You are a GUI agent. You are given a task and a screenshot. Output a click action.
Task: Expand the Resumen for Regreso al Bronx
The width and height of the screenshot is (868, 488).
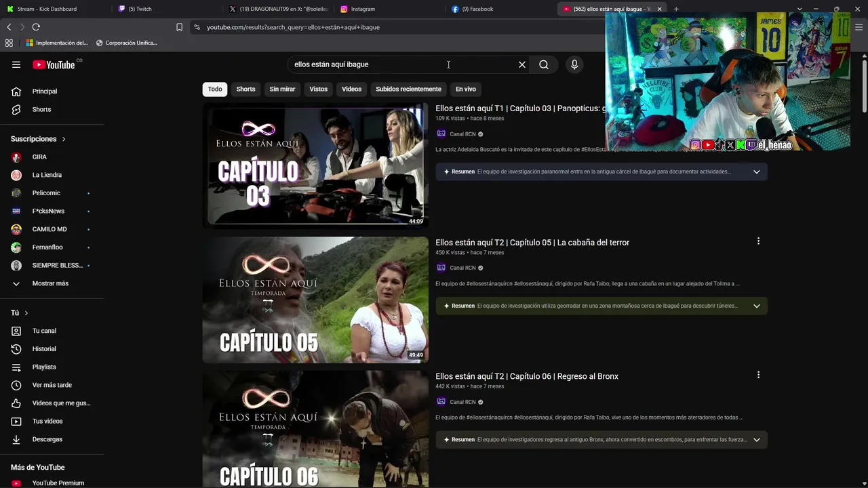click(757, 439)
